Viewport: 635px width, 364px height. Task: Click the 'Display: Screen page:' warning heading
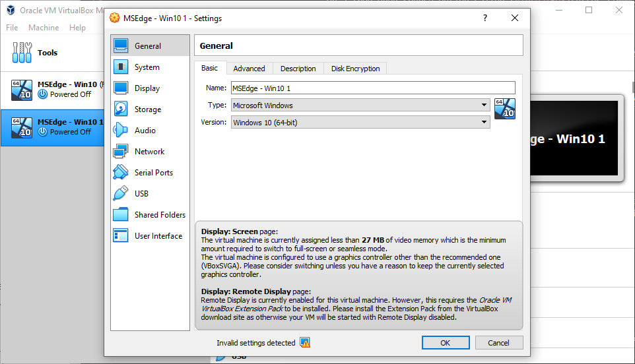[240, 231]
